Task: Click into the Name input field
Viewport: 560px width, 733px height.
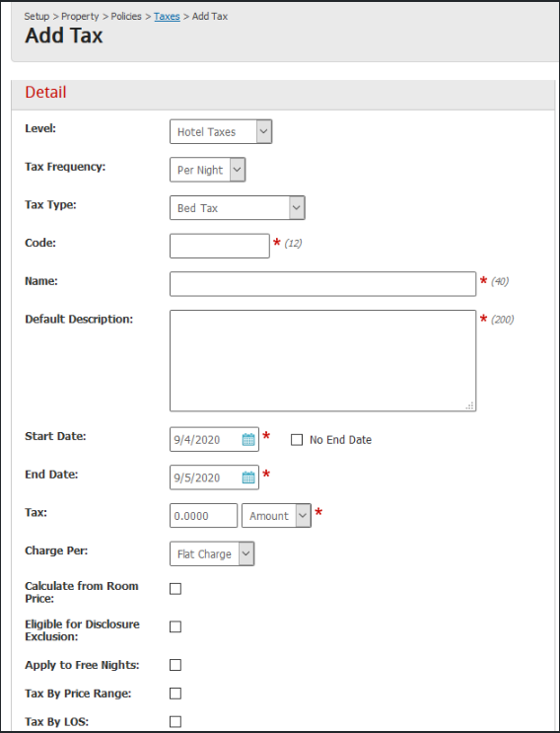Action: (322, 284)
